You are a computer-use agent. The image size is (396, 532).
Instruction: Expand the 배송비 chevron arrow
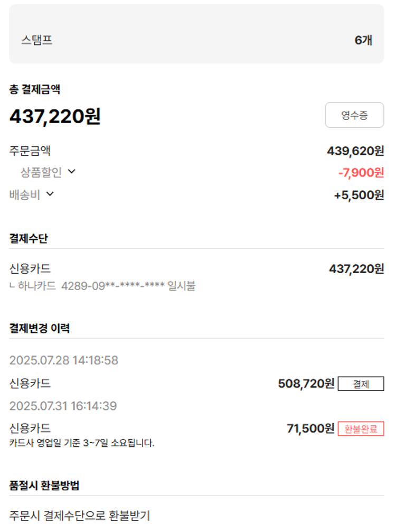(x=50, y=194)
